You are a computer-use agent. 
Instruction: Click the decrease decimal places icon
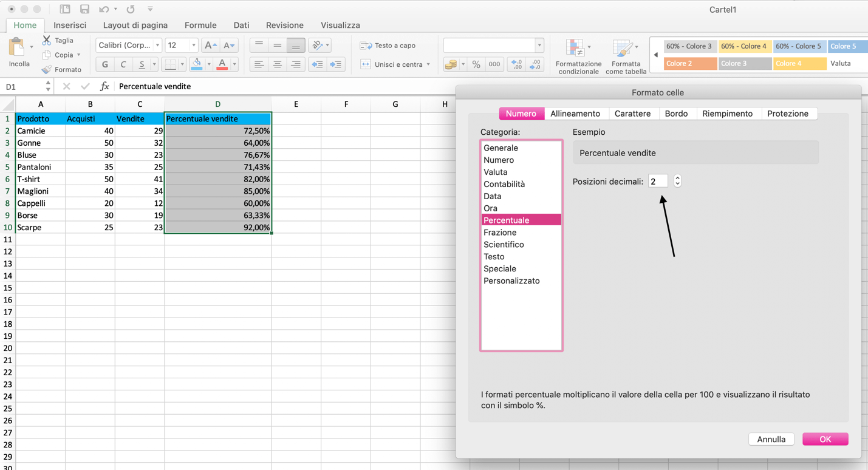[x=535, y=64]
